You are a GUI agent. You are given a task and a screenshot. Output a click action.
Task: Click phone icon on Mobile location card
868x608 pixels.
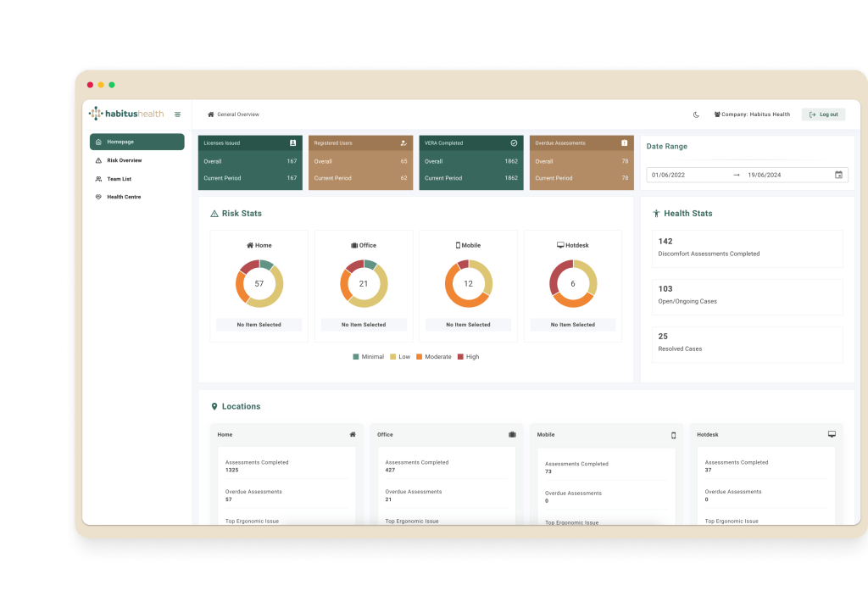[x=673, y=435]
